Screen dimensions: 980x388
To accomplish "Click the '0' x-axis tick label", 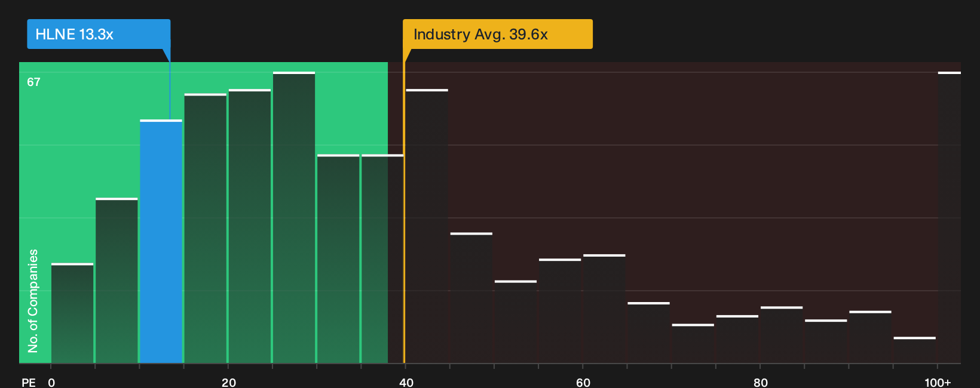I will click(51, 382).
